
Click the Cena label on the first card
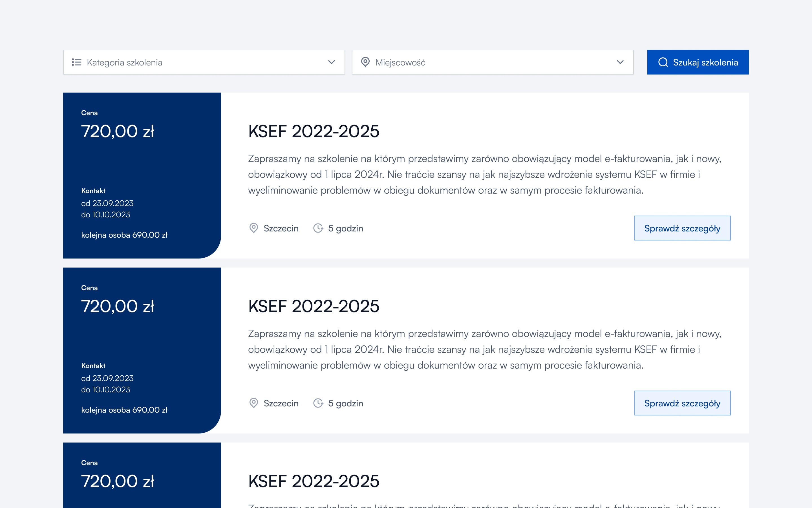point(89,113)
